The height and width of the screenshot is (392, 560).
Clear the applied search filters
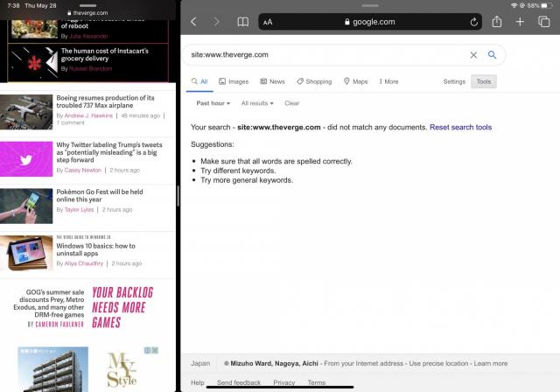click(x=291, y=103)
